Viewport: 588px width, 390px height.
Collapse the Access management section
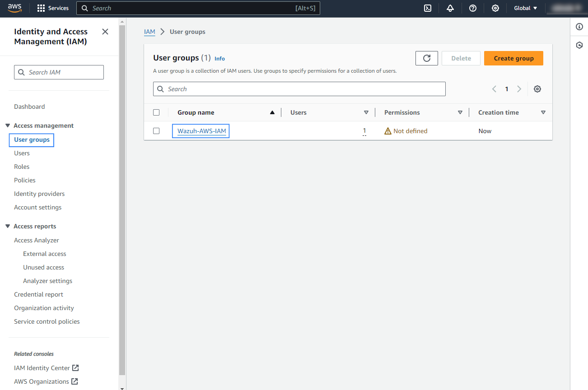click(8, 125)
